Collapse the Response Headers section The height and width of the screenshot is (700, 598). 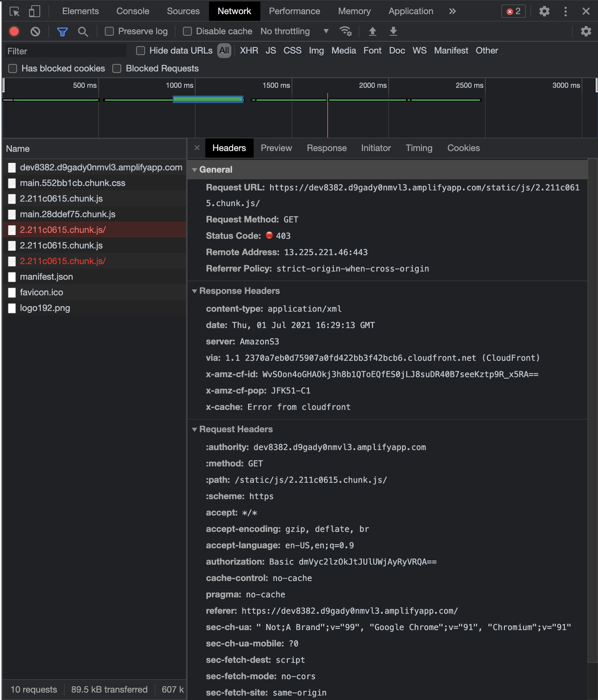tap(194, 291)
